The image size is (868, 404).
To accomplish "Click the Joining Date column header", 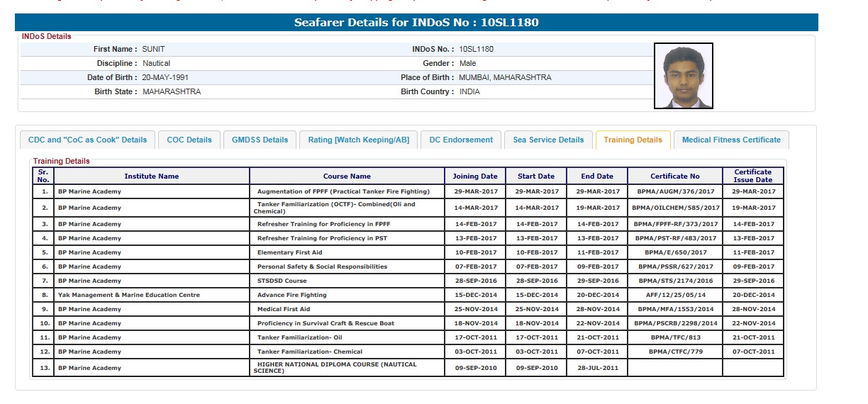I will point(475,176).
